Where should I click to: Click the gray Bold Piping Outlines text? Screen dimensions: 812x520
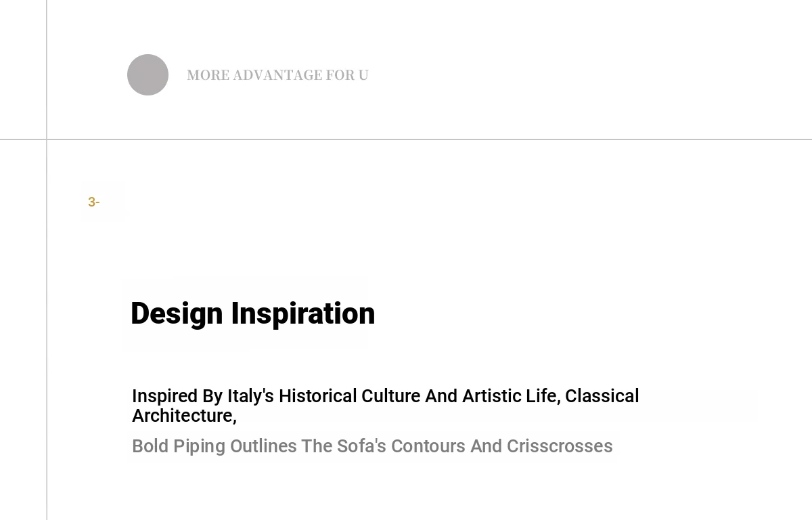tap(372, 446)
